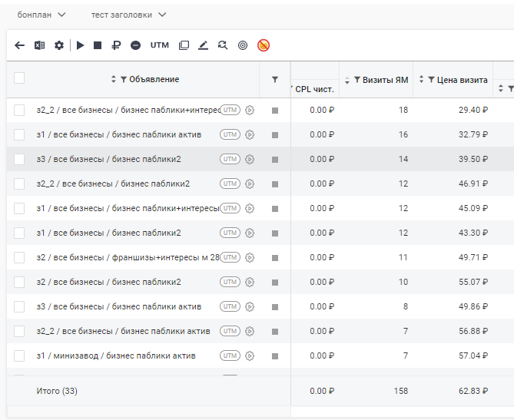
Task: Sort by Цена визита column
Action: pos(421,79)
